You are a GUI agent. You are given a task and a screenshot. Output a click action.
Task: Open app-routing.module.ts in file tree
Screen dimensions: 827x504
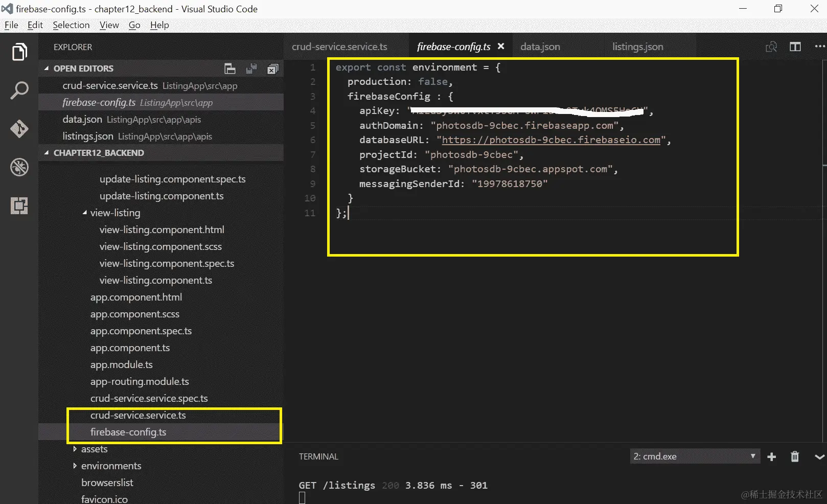click(140, 381)
